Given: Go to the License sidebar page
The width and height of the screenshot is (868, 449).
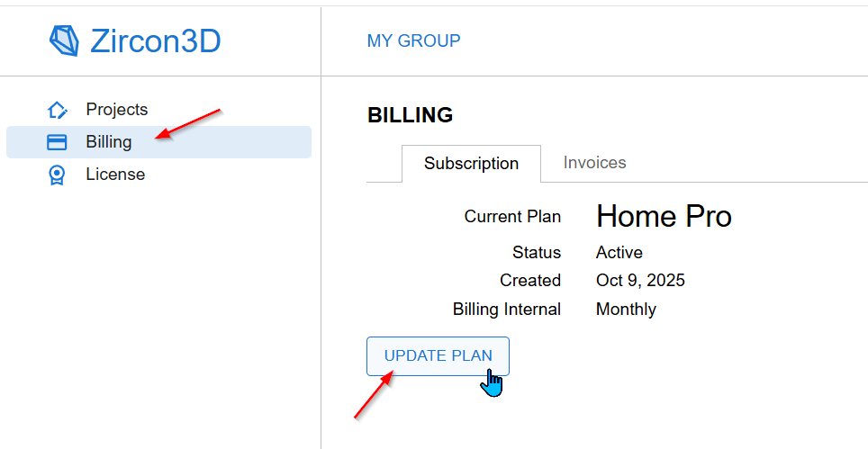Looking at the screenshot, I should pos(115,175).
